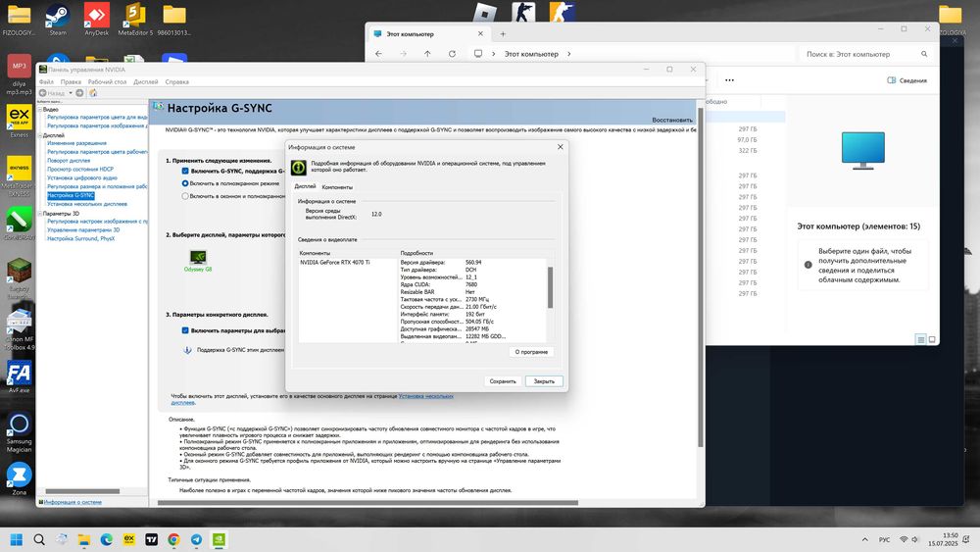Viewport: 980px width, 552px height.
Task: Open the 'Рабочий стол' menu
Action: tap(107, 82)
